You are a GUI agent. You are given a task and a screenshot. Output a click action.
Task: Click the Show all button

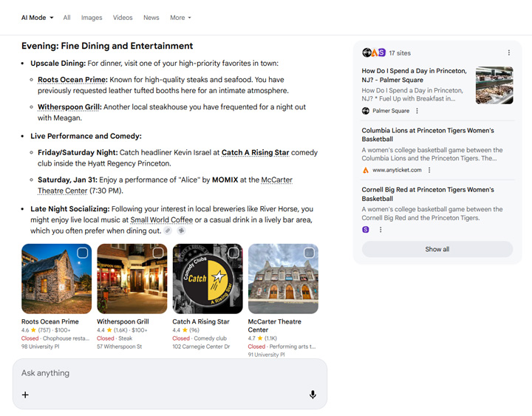coord(437,249)
